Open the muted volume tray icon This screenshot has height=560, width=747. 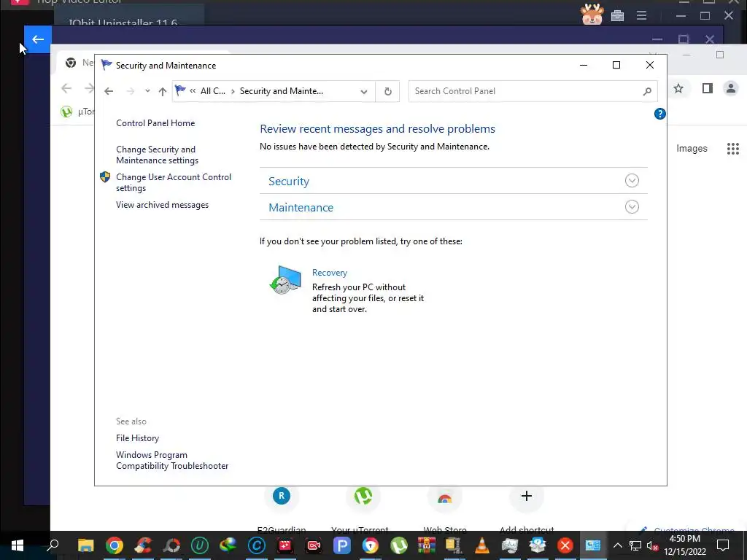tap(653, 545)
